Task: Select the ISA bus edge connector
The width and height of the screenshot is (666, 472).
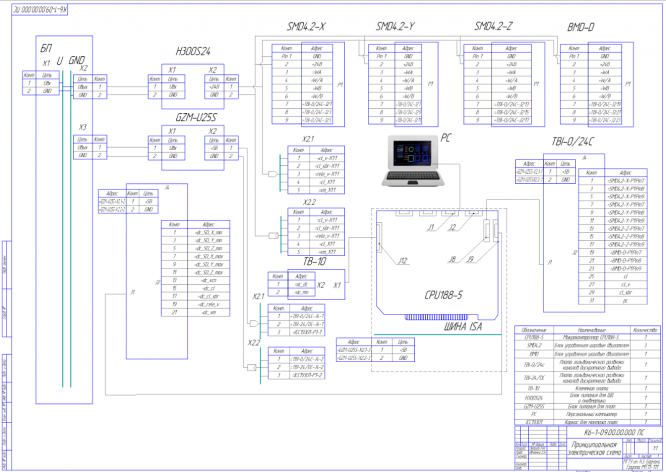Action: tap(436, 317)
